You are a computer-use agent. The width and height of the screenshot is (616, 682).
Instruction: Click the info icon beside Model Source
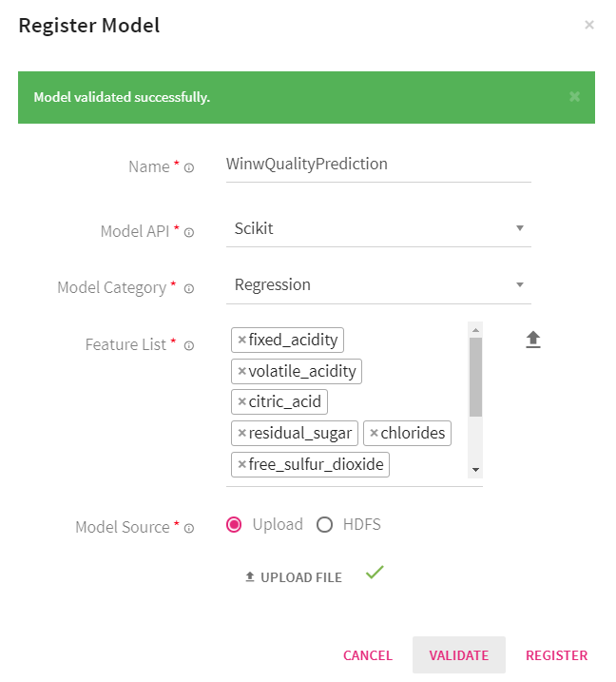(x=189, y=528)
